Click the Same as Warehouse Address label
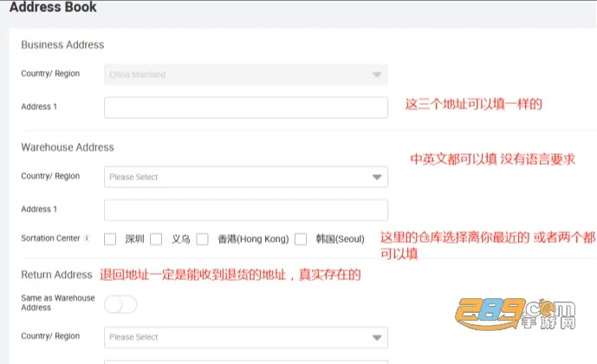The height and width of the screenshot is (364, 597). click(58, 302)
